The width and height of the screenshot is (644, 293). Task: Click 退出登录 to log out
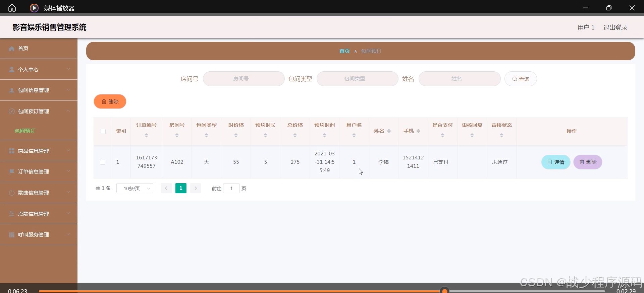tap(615, 27)
